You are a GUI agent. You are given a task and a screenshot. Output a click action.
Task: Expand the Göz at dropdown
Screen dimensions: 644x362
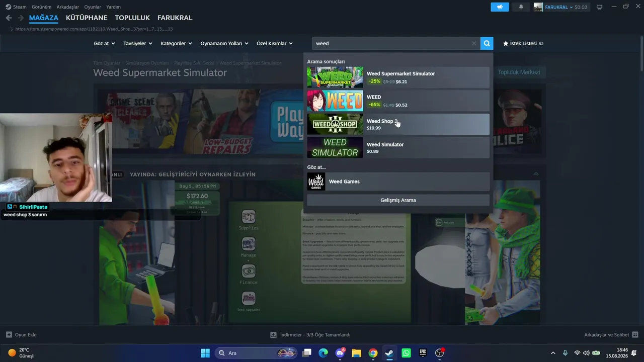pos(104,44)
